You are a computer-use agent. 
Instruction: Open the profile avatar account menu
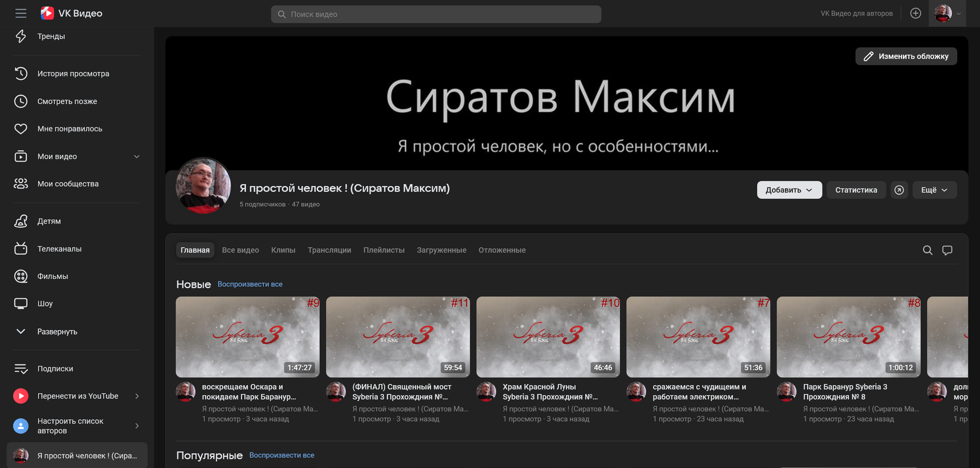[947, 13]
